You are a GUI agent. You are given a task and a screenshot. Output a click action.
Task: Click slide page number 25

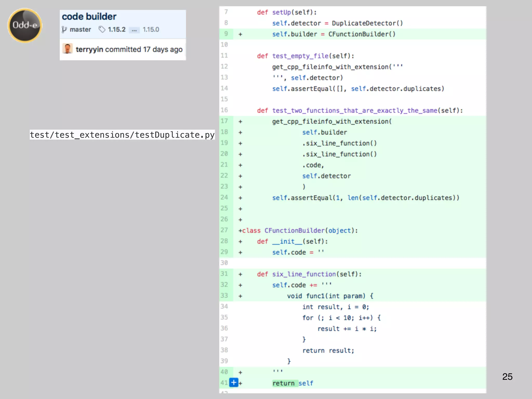[x=507, y=377]
